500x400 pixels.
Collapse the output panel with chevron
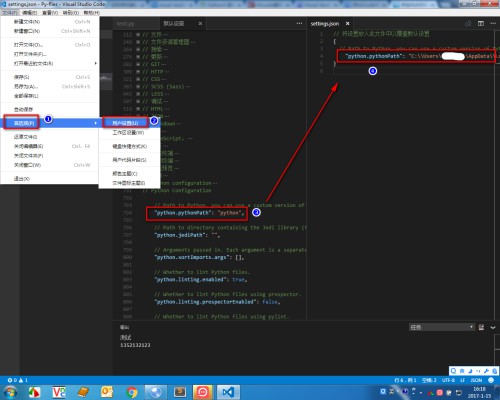point(493,328)
